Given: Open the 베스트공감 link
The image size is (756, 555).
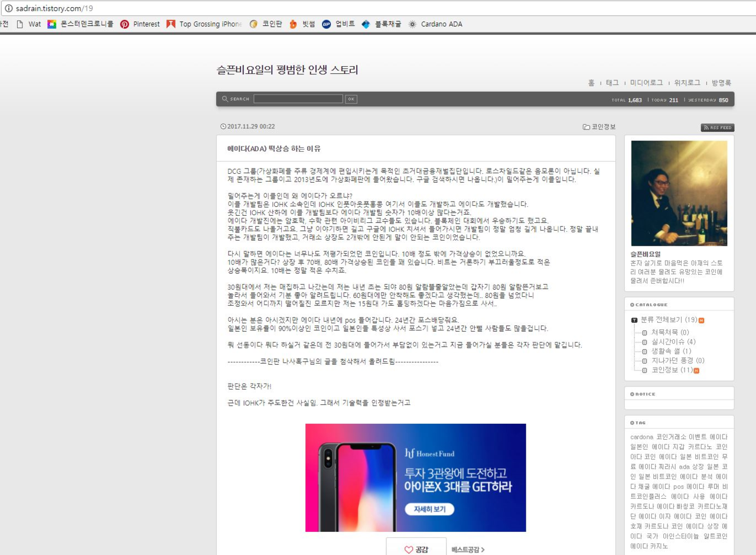Looking at the screenshot, I should (x=467, y=550).
